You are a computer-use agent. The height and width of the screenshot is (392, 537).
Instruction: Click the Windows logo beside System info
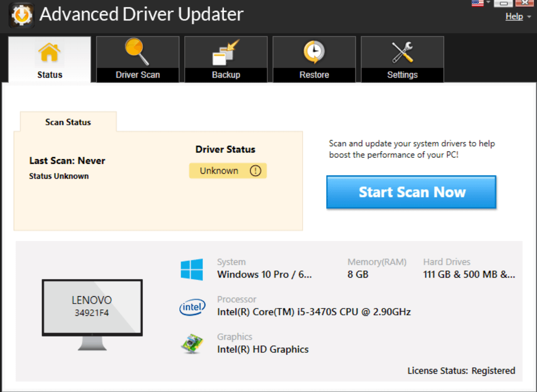click(192, 268)
